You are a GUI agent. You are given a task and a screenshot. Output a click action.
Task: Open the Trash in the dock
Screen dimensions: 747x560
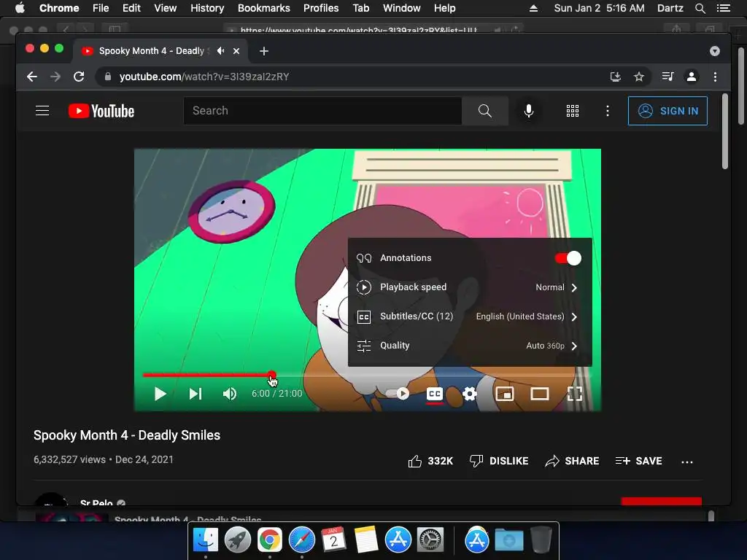tap(541, 540)
